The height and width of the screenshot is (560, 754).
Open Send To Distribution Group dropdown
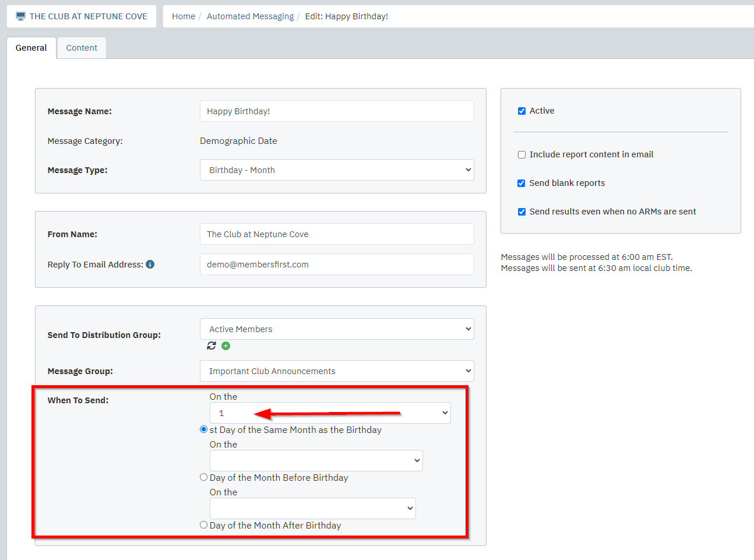337,329
